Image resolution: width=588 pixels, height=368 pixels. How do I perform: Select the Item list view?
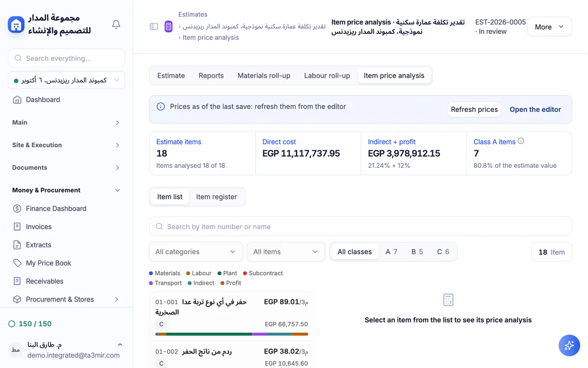[x=170, y=197]
